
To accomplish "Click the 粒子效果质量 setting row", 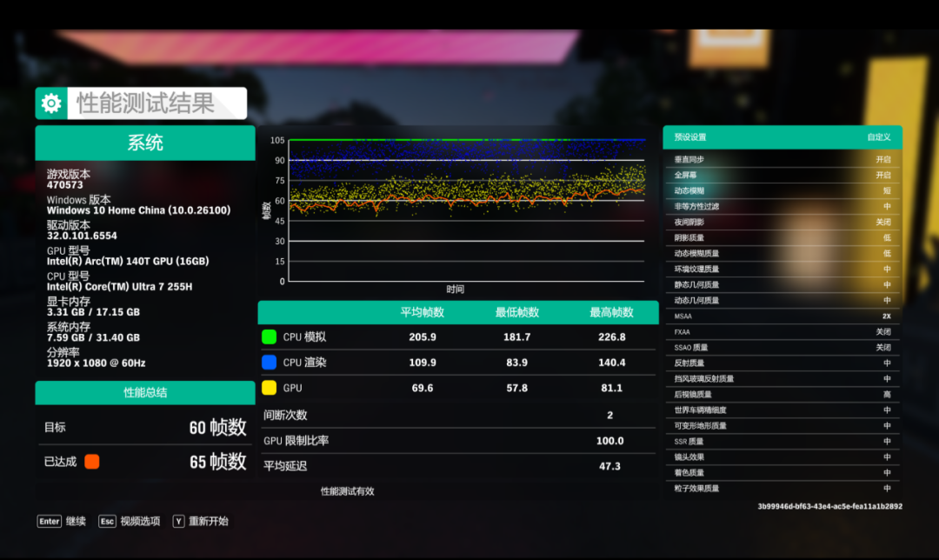I will [x=782, y=488].
